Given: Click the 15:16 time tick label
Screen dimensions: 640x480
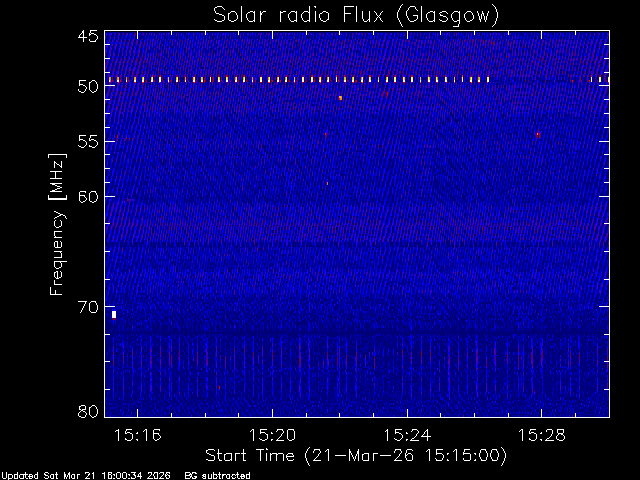Looking at the screenshot, I should 138,435.
